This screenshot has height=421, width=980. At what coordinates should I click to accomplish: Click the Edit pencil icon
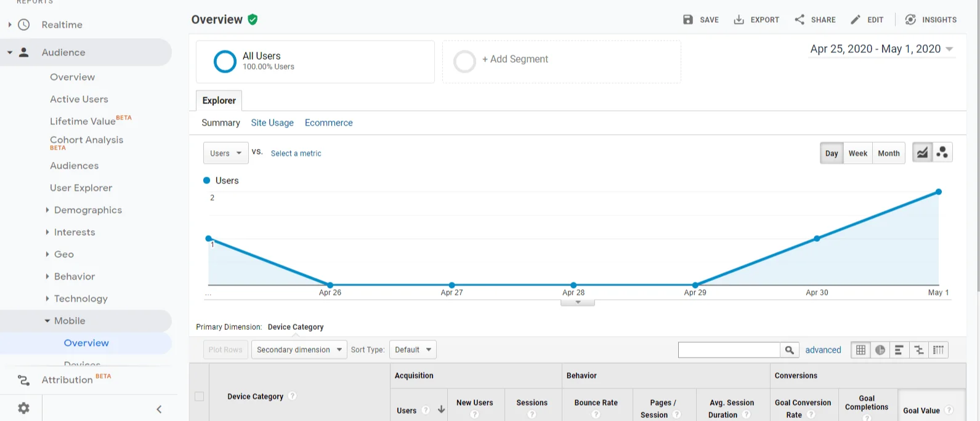click(x=856, y=20)
